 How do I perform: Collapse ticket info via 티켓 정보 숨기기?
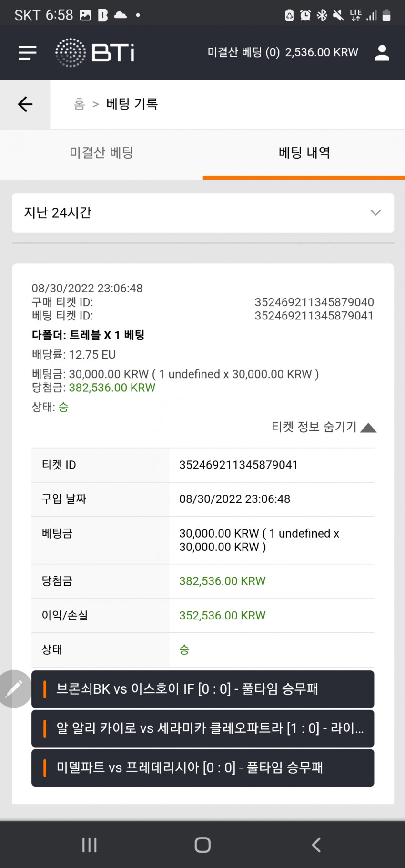point(324,427)
